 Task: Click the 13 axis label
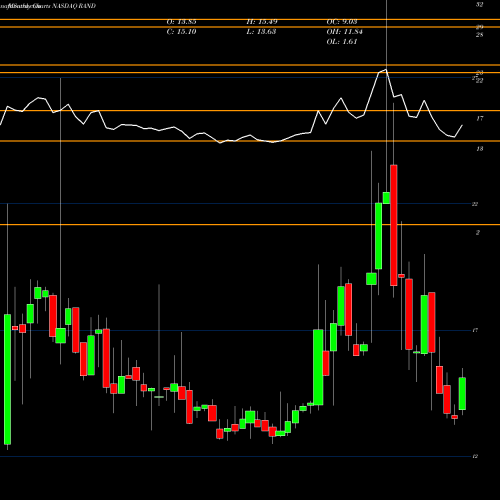pos(479,149)
